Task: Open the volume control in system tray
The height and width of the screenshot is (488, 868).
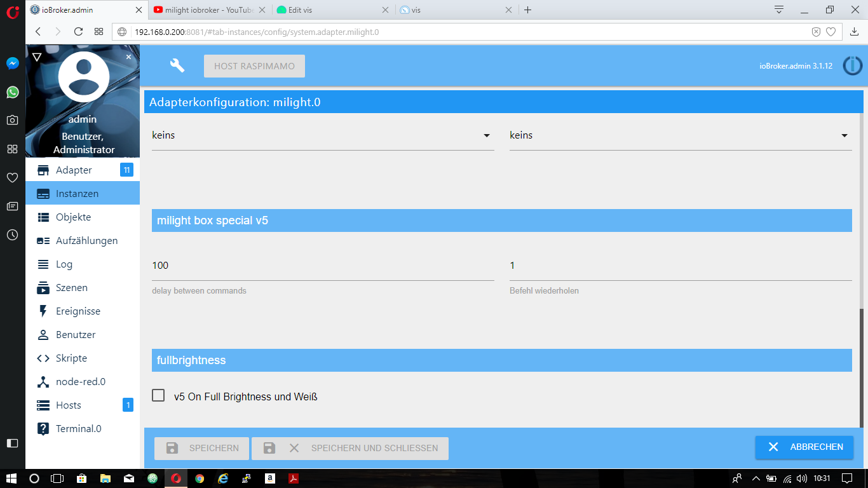Action: pyautogui.click(x=803, y=478)
